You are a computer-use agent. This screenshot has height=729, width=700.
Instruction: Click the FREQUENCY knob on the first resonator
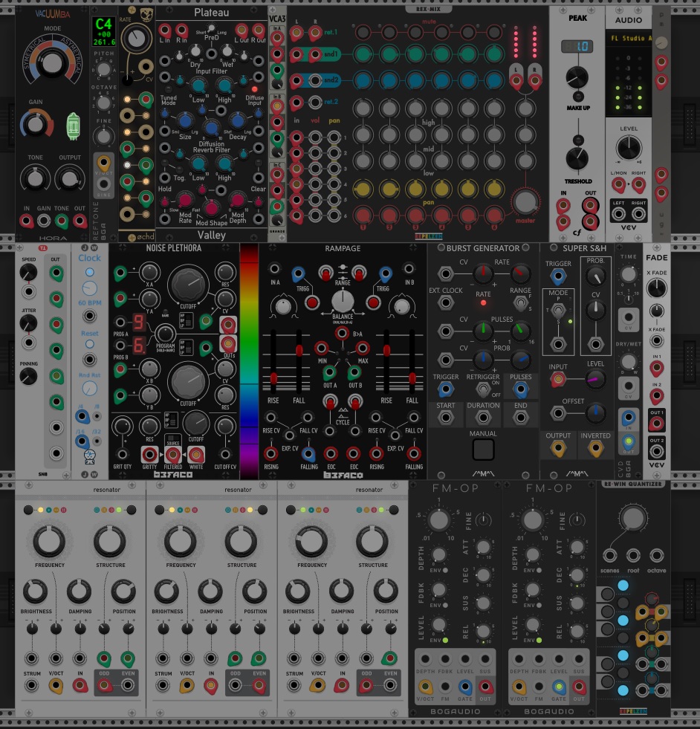[x=49, y=541]
